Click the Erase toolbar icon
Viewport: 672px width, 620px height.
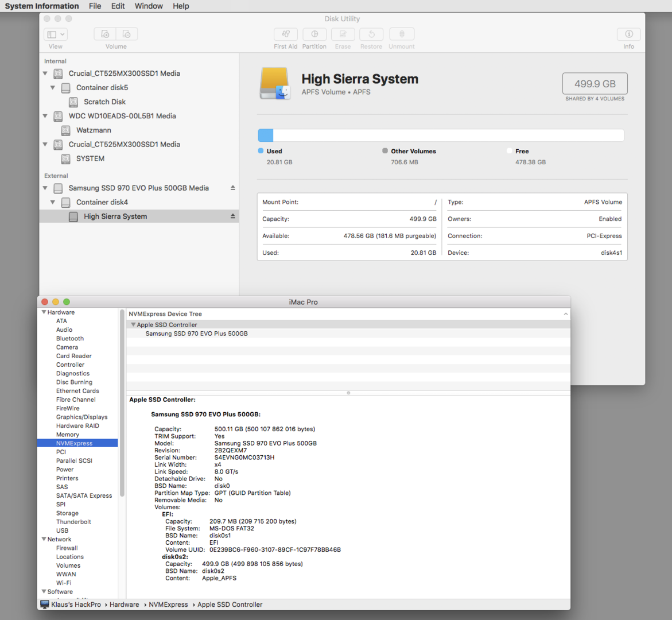point(343,34)
